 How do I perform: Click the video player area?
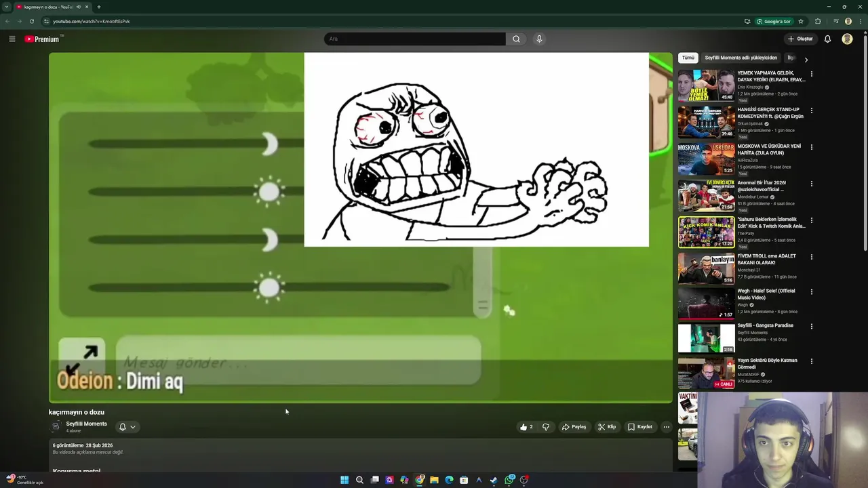pos(360,228)
